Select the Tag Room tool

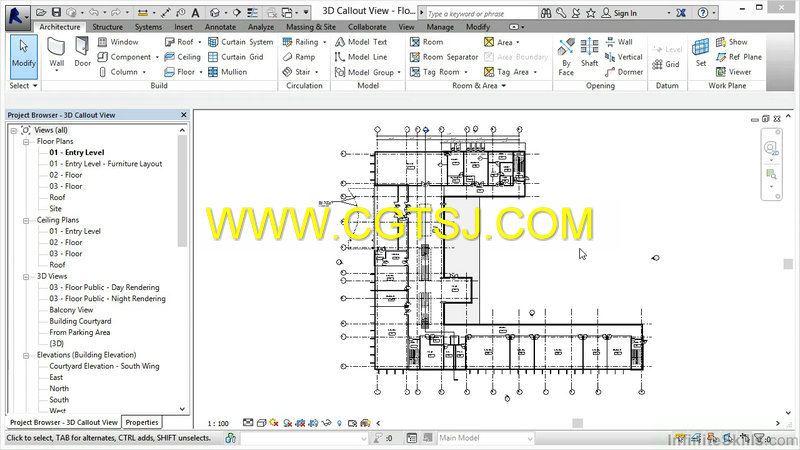pyautogui.click(x=435, y=72)
